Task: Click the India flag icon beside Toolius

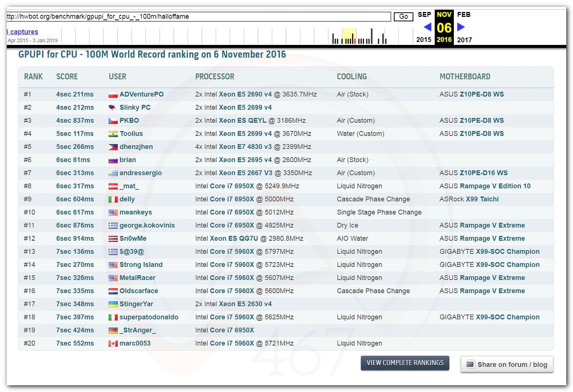Action: [x=113, y=134]
